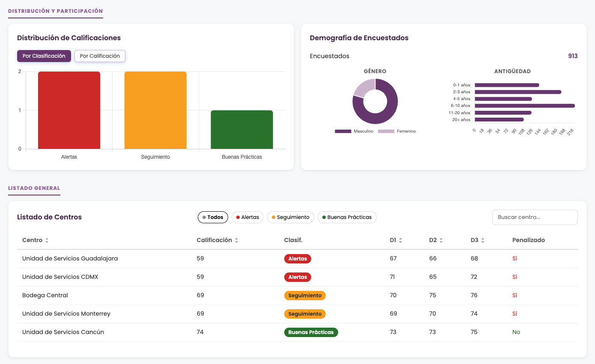Focus the Buscar centro search field
Image resolution: width=595 pixels, height=364 pixels.
[x=535, y=217]
